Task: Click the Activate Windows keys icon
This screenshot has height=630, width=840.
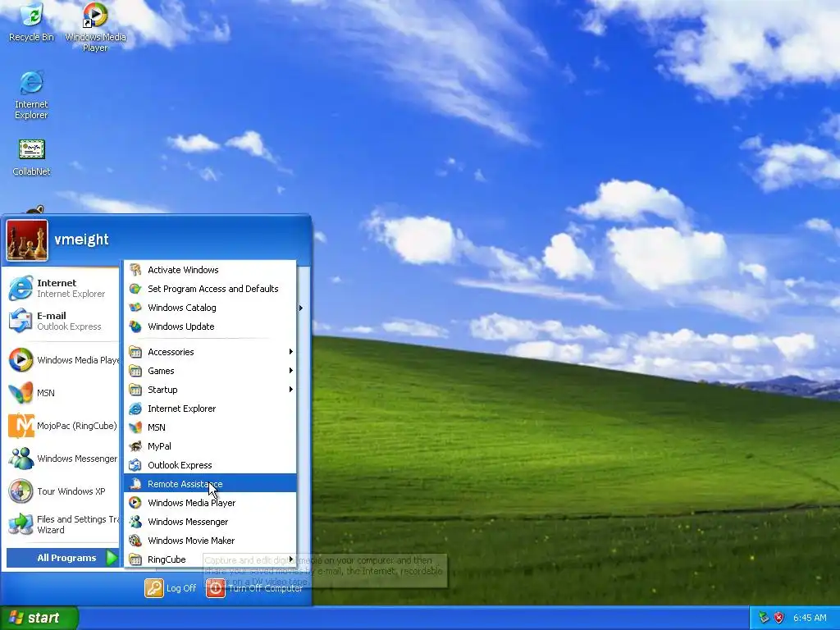Action: click(135, 269)
